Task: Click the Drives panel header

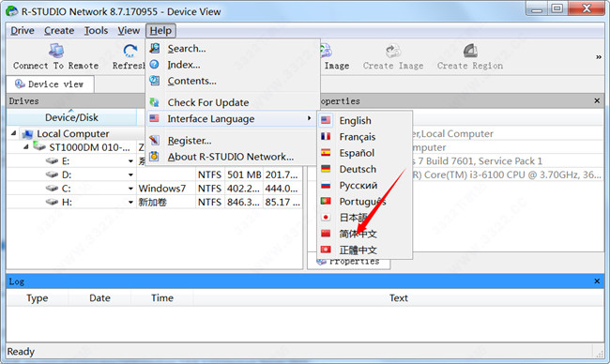Action: tap(76, 101)
